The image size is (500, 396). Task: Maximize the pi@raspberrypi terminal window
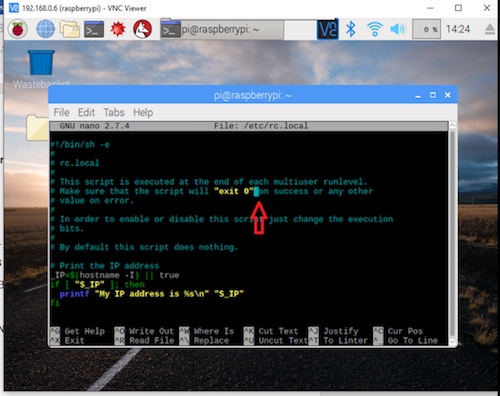(433, 95)
